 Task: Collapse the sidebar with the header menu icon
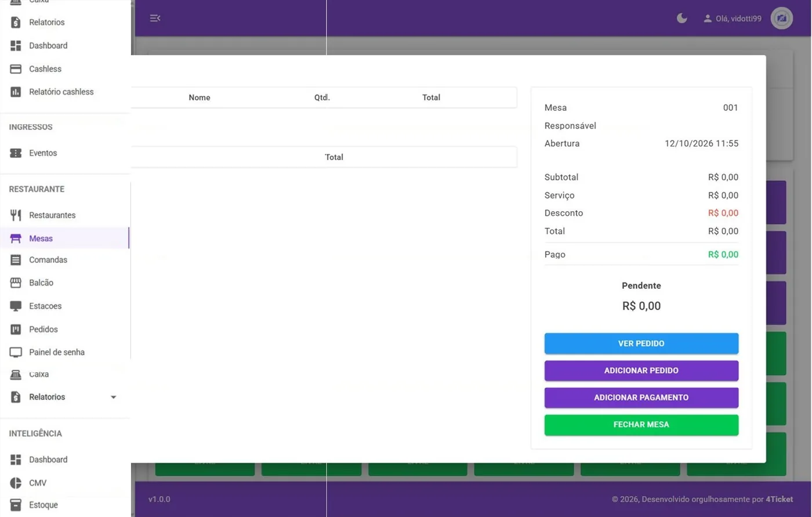pyautogui.click(x=155, y=18)
